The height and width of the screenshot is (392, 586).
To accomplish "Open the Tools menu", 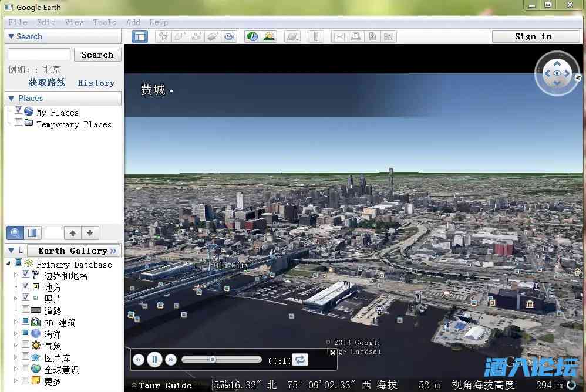I will [x=105, y=22].
